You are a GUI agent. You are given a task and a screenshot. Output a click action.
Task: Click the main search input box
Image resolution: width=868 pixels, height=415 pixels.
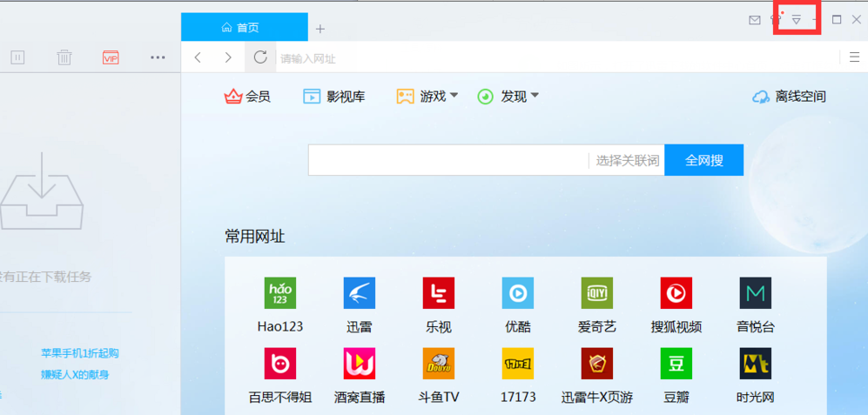(448, 160)
